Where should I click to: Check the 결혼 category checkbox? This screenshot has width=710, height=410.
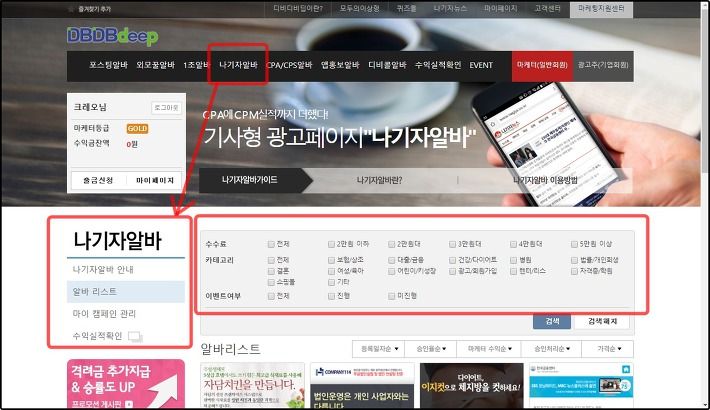click(271, 271)
